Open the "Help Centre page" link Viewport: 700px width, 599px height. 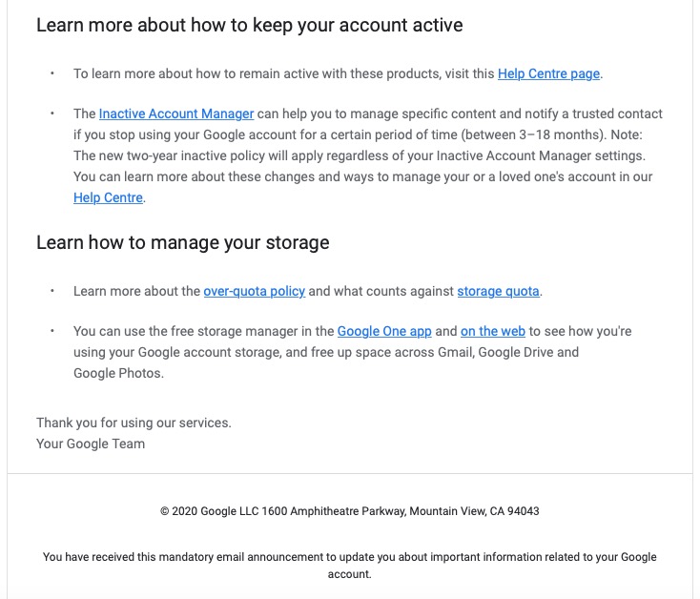pyautogui.click(x=549, y=73)
